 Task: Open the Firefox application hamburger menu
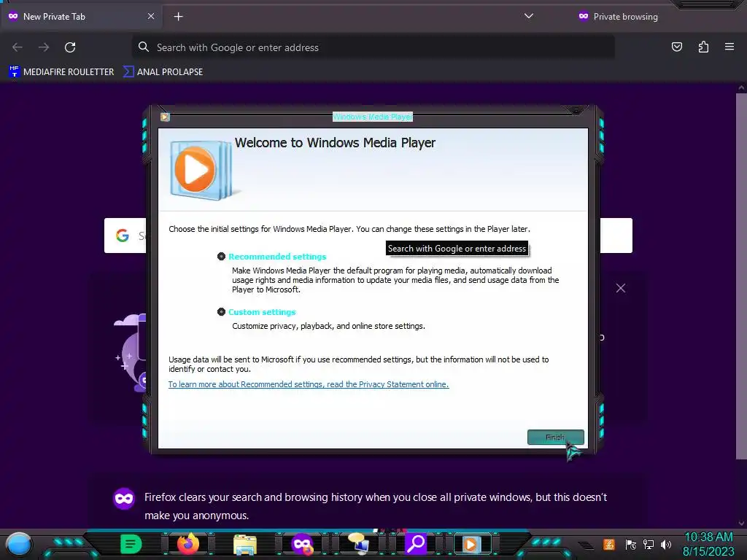coord(729,47)
